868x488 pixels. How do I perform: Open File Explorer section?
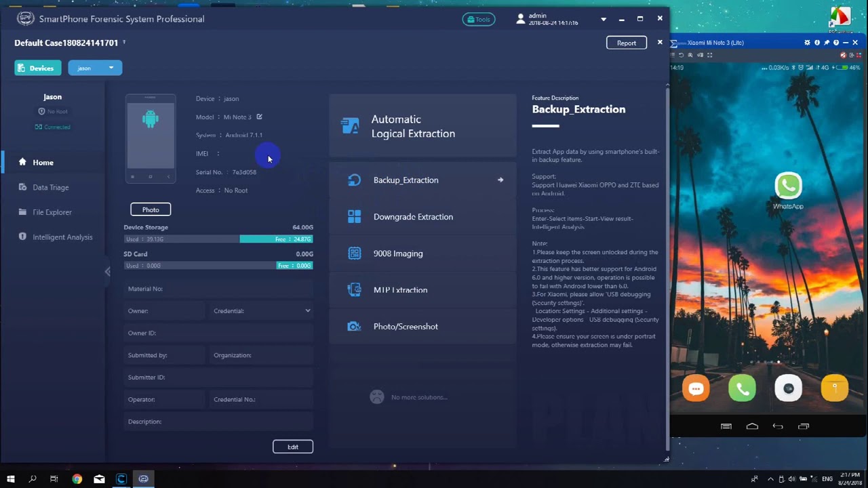52,212
